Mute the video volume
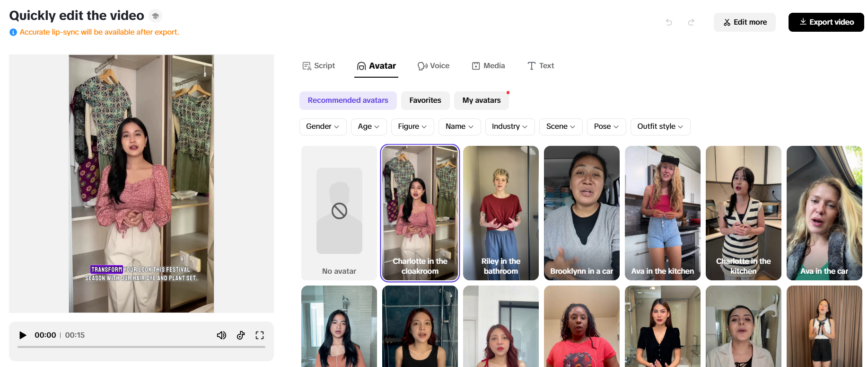Screen dimensions: 868x367 click(221, 335)
